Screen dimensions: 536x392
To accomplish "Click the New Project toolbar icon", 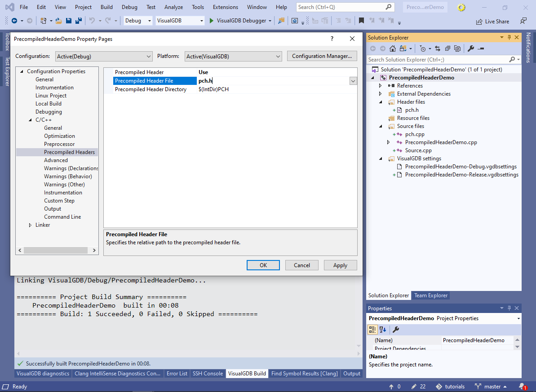I will [44, 21].
